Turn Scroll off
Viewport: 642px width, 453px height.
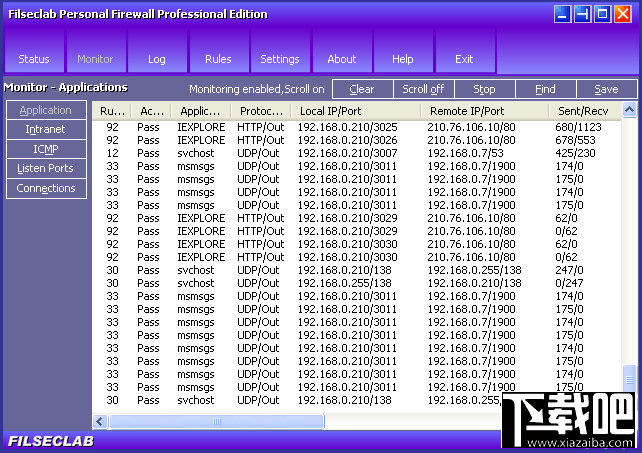tap(423, 89)
